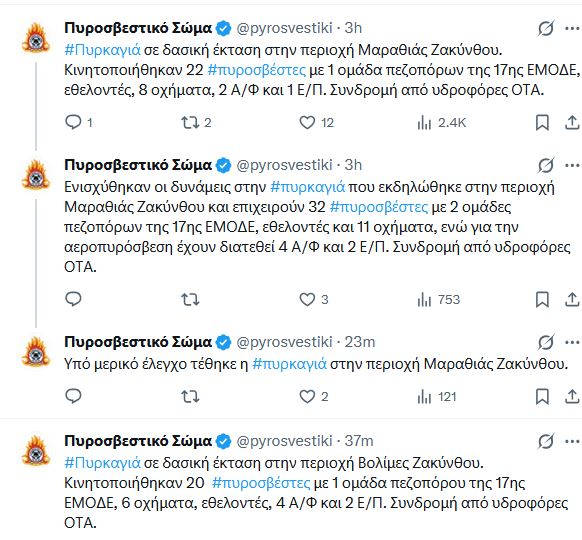Image resolution: width=582 pixels, height=540 pixels.
Task: Bookmark the tweet with 753 views
Action: (x=542, y=299)
